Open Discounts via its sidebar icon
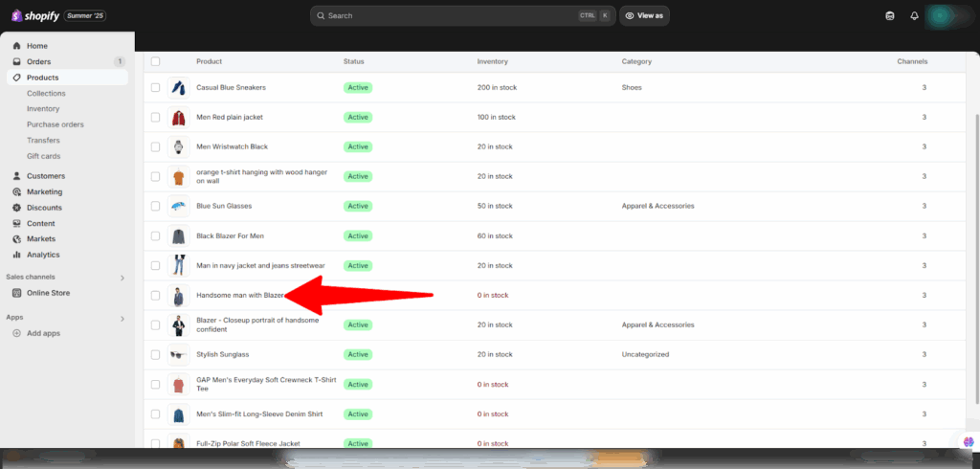The width and height of the screenshot is (980, 469). (x=17, y=208)
